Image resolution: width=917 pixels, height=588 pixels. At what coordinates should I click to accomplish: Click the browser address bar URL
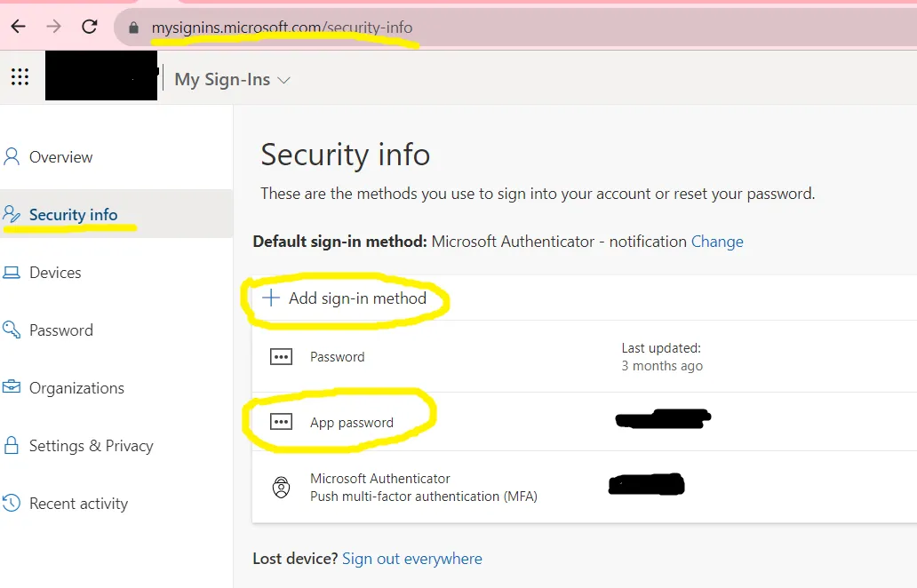coord(282,28)
